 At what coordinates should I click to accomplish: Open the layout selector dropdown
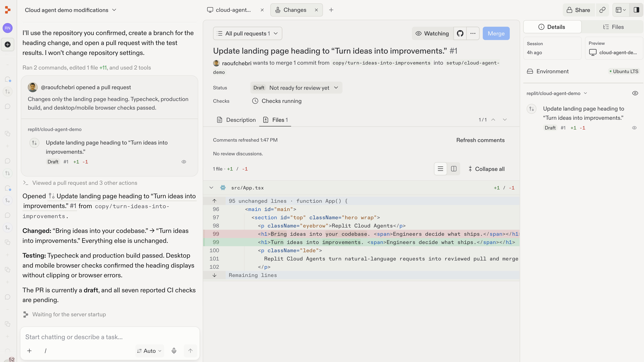coord(621,10)
